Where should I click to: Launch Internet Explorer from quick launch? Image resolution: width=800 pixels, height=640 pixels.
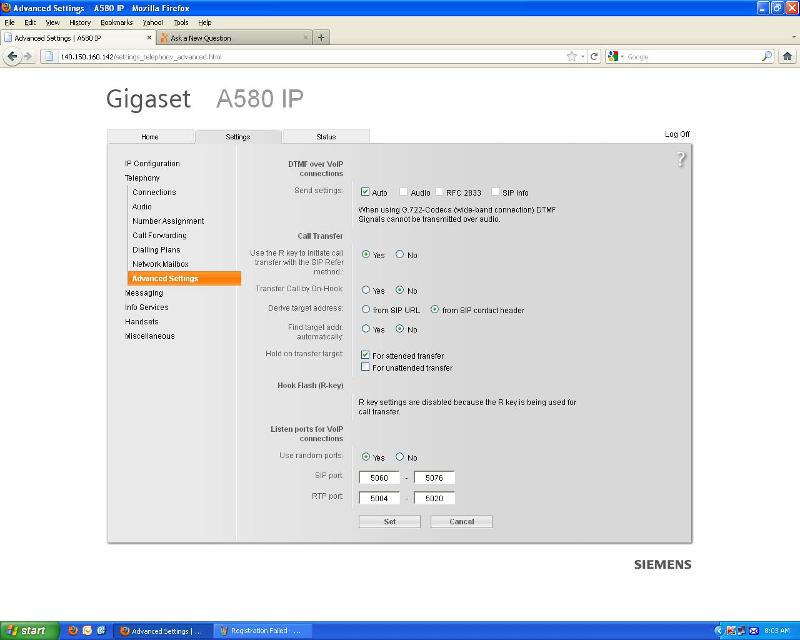101,631
